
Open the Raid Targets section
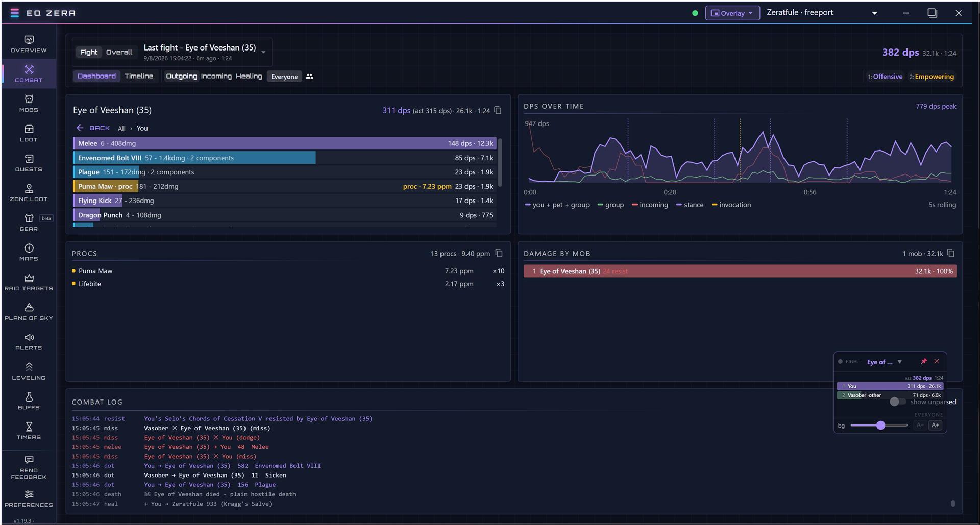pos(29,282)
